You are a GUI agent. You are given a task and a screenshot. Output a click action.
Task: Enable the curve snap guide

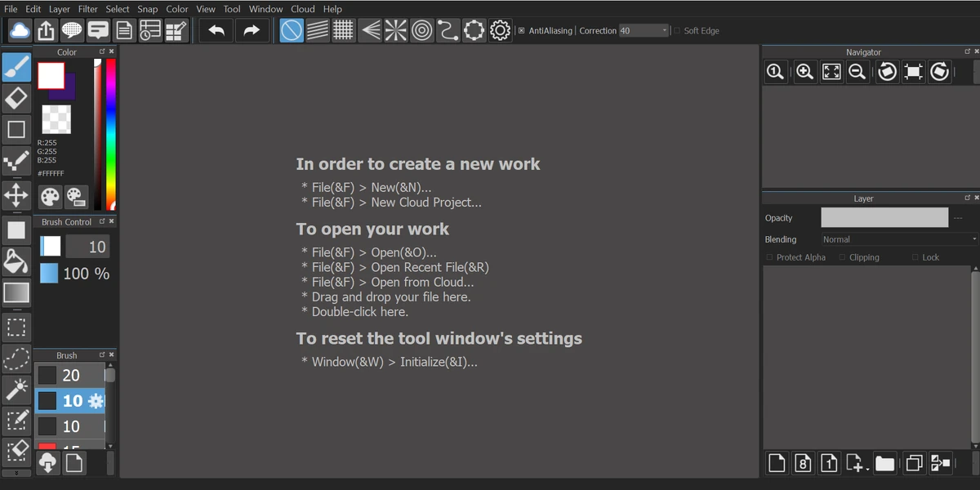pyautogui.click(x=448, y=31)
